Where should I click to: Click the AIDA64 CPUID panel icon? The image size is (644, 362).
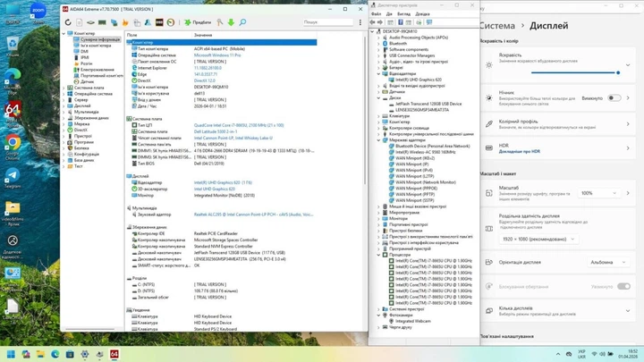pos(137,22)
